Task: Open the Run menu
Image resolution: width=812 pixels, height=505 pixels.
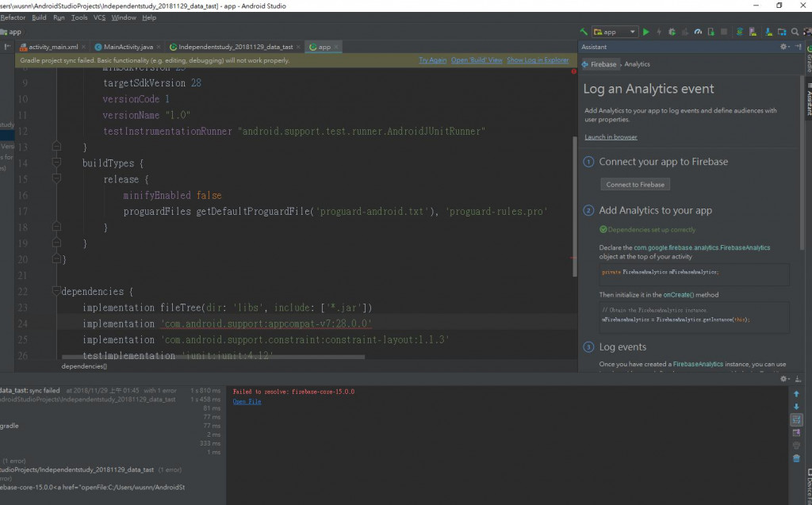Action: point(59,17)
